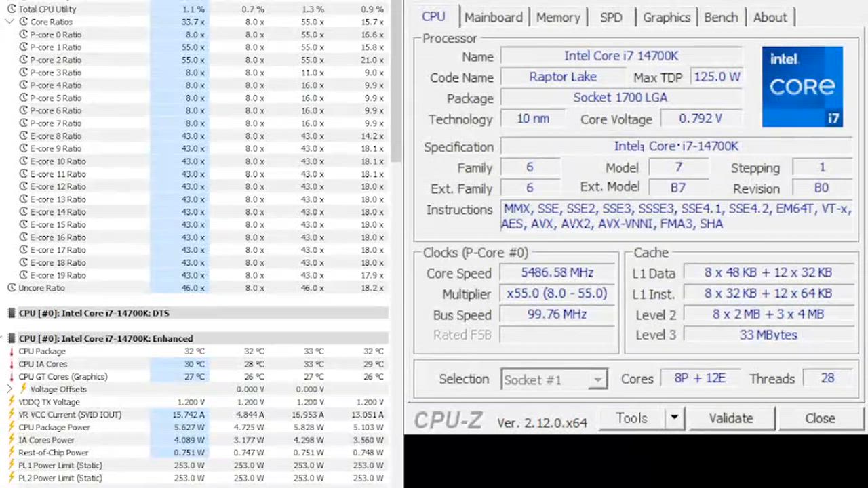868x488 pixels.
Task: Click the P-core 5 Ratio clock icon
Action: 23,98
